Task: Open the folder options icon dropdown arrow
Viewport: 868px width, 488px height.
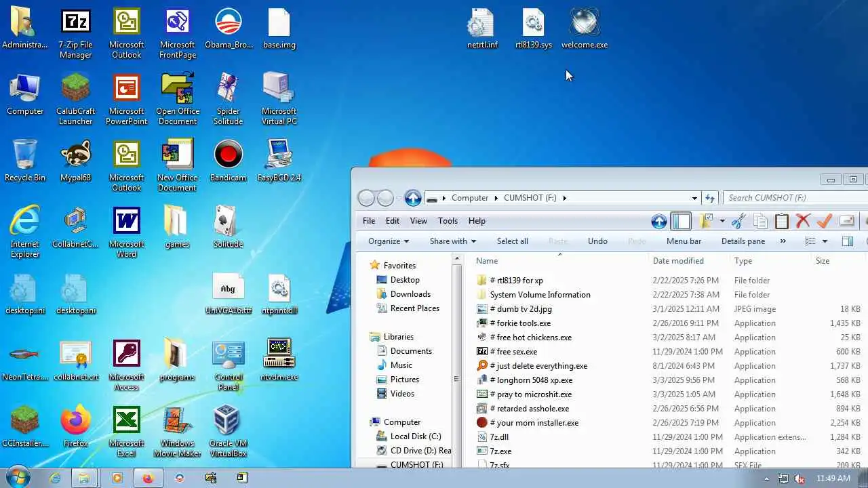Action: [722, 221]
